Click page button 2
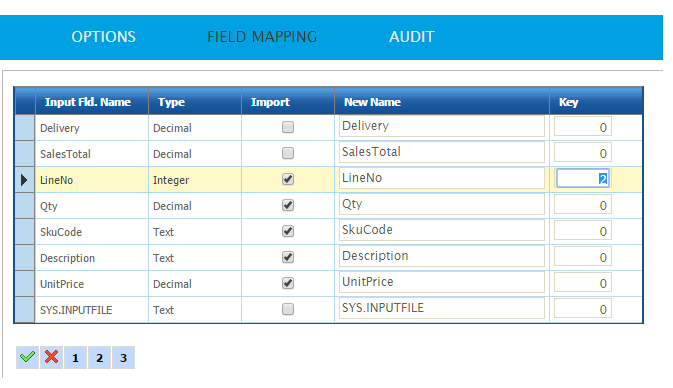This screenshot has height=388, width=673. [x=100, y=358]
